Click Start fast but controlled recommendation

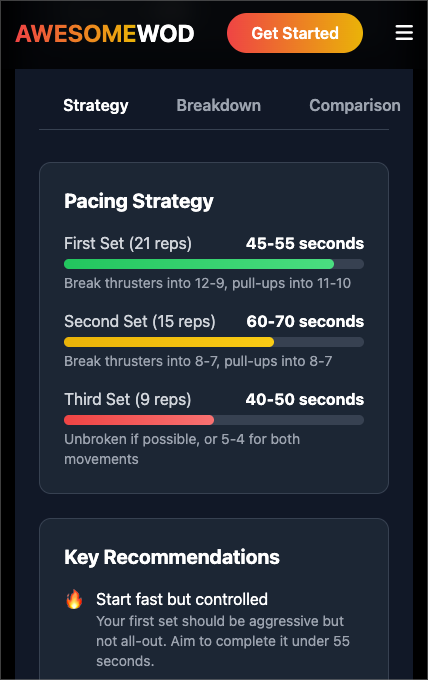tap(182, 599)
